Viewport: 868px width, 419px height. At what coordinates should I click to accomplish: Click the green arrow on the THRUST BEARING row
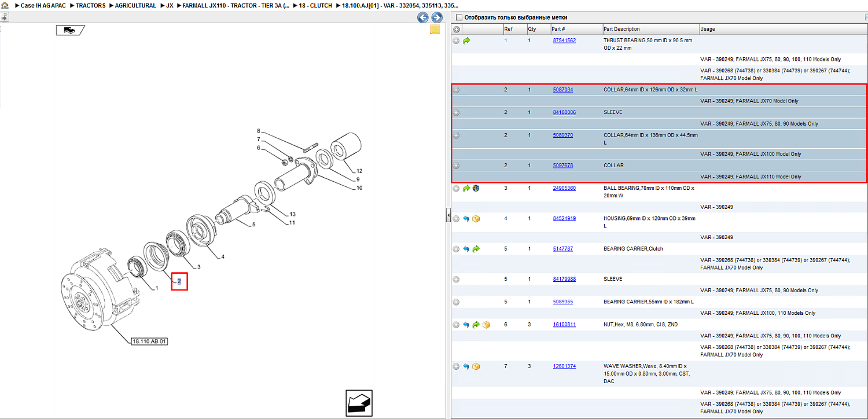click(x=466, y=41)
